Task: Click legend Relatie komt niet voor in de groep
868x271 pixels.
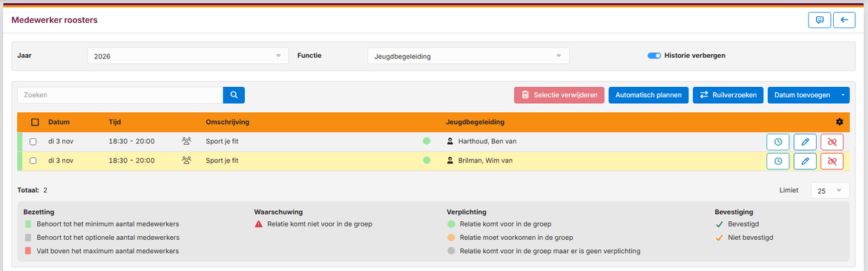Action: (319, 224)
